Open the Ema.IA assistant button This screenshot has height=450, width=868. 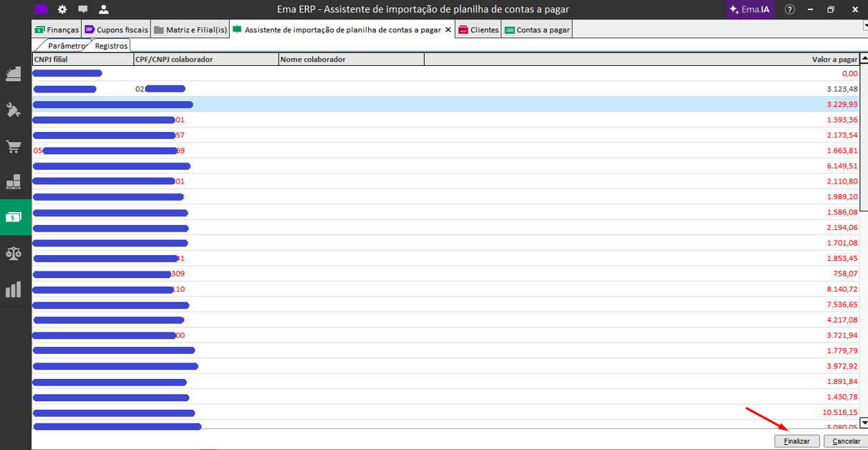click(750, 9)
